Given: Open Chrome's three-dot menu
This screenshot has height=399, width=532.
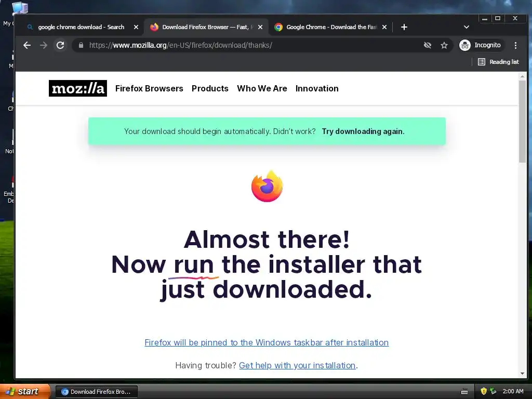Looking at the screenshot, I should (515, 45).
